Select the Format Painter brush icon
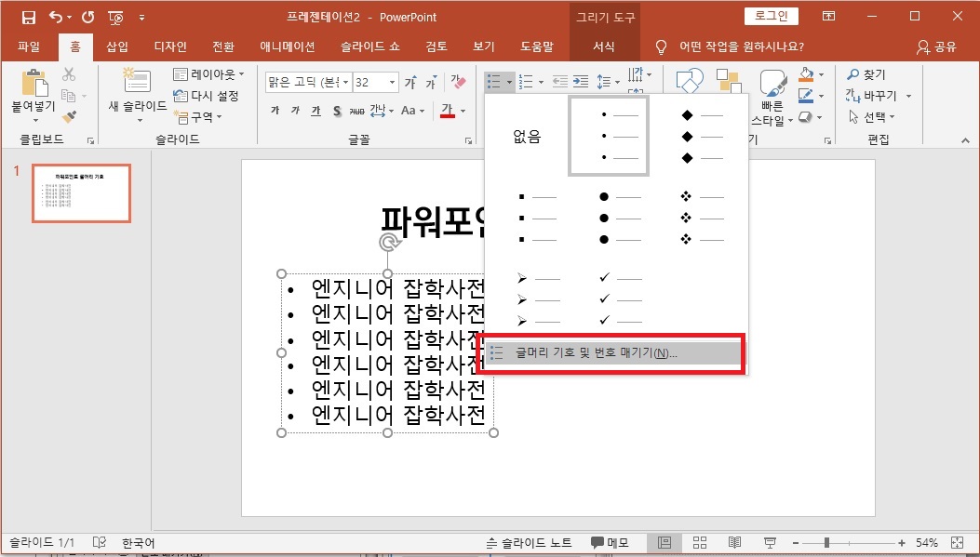The image size is (980, 557). click(x=69, y=117)
